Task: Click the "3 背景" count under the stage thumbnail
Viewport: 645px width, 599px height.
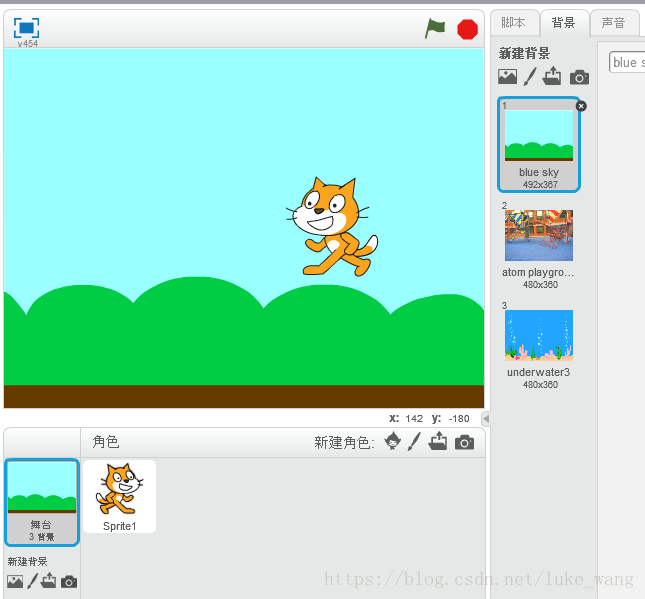Action: (42, 536)
